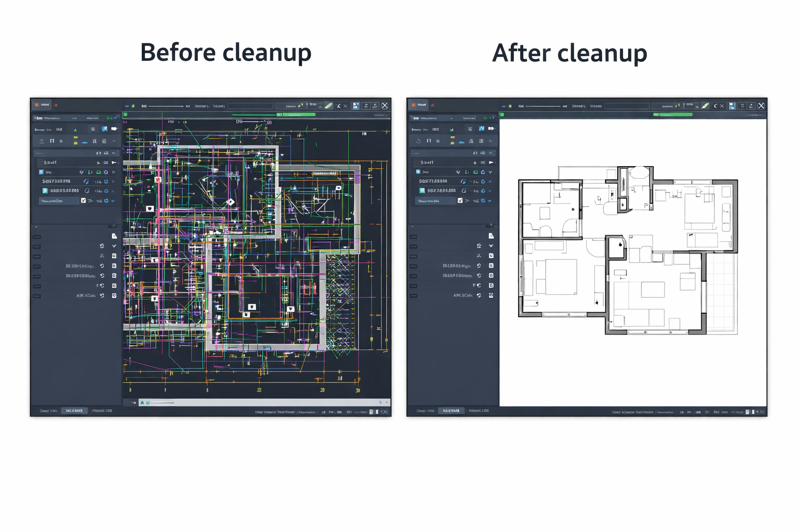Select the green pencil cleanup tool in the toolbar
Viewport: 798px width, 532px height.
[327, 107]
